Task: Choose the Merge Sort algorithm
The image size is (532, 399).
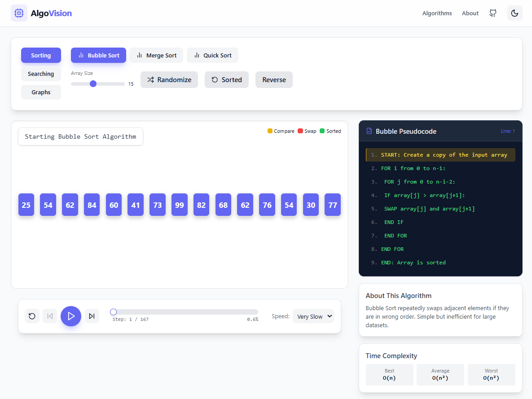Action: [x=156, y=55]
